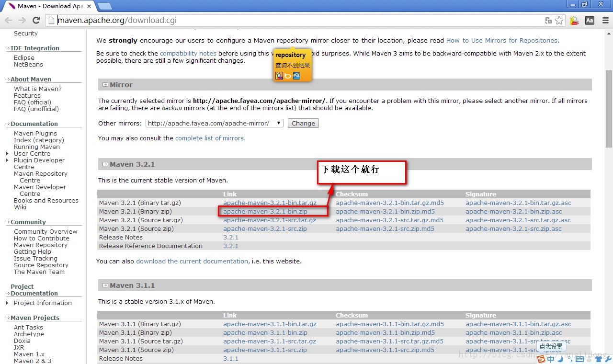Screen dimensions: 613x364
Task: Open IME settings wrench icon
Action: pos(608,359)
